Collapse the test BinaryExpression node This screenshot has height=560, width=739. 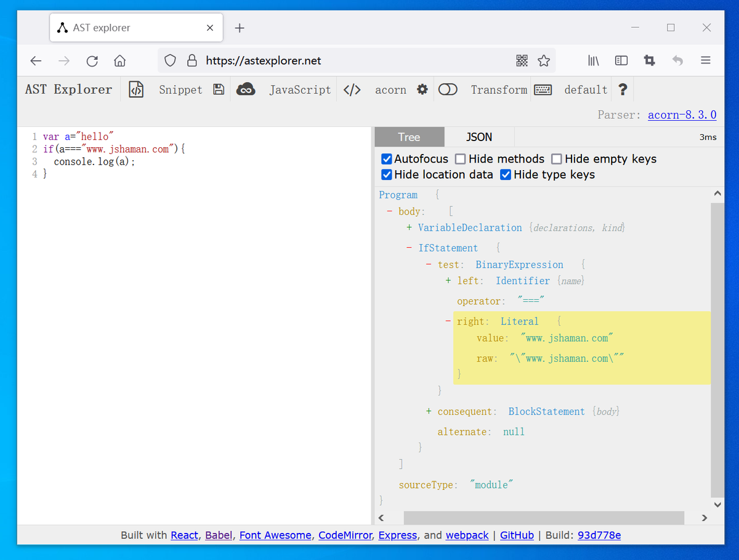(x=429, y=265)
